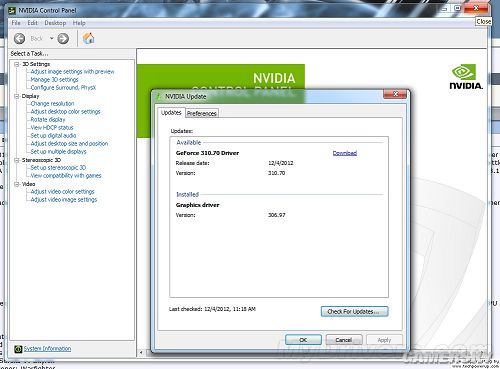Image resolution: width=500 pixels, height=369 pixels.
Task: Click the Display category label
Action: coord(30,96)
